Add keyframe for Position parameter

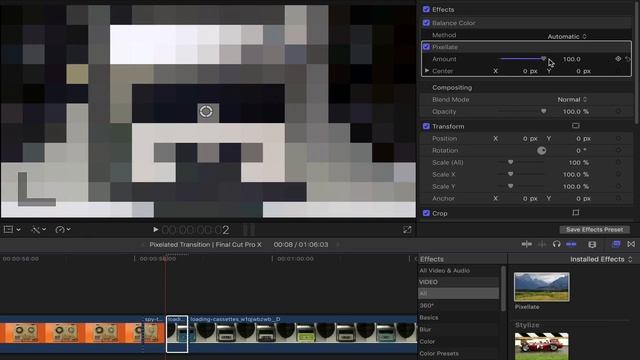click(619, 139)
